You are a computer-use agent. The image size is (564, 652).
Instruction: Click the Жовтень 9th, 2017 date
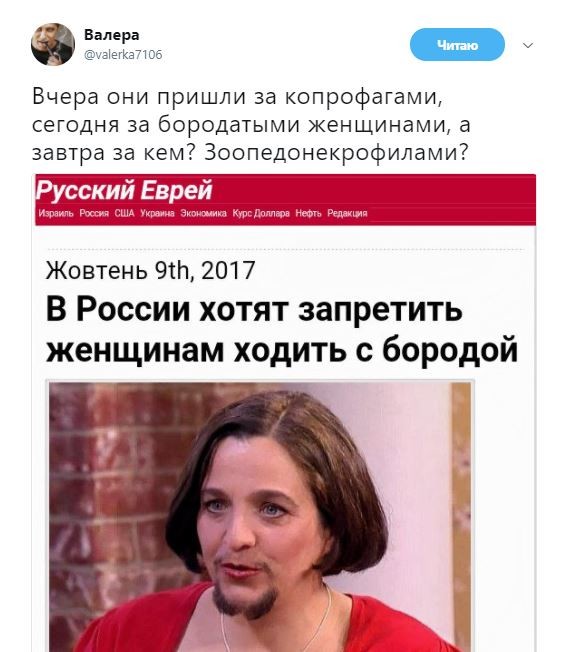(150, 270)
